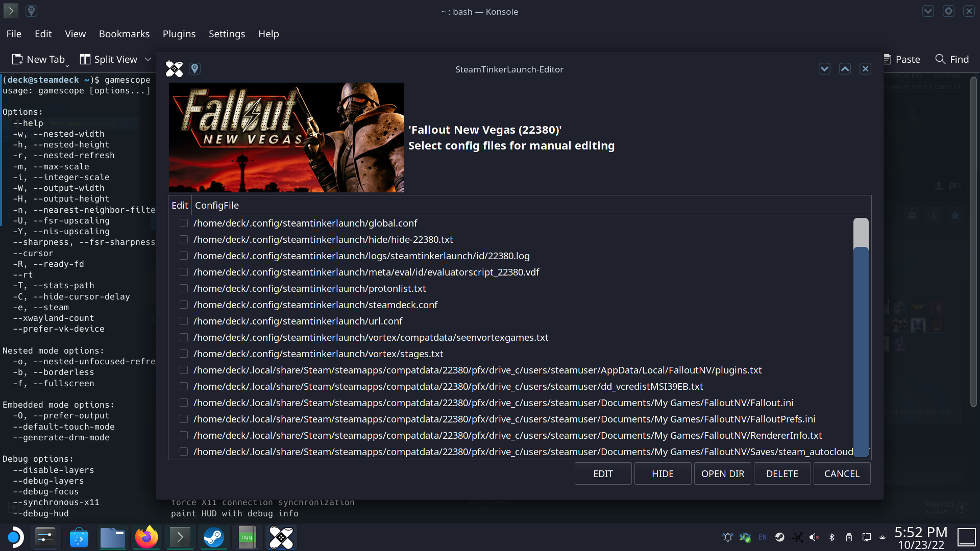Click the notifications bell in system tray
Screen dimensions: 980x551
tap(727, 537)
